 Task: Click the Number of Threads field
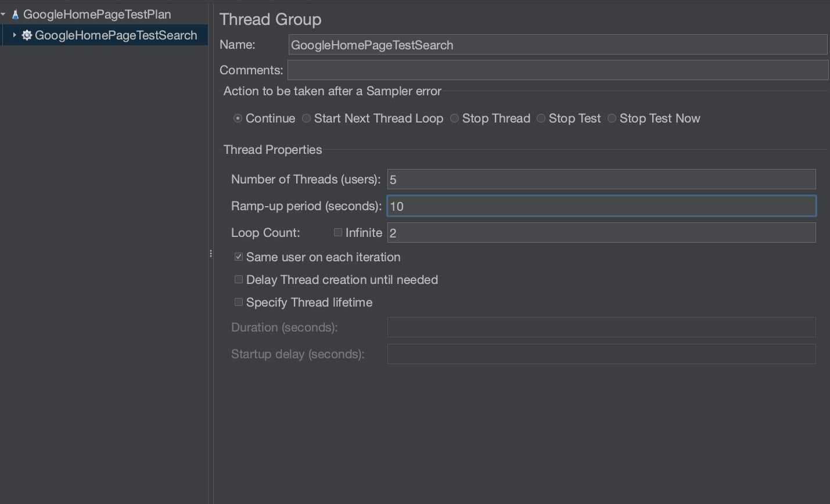601,179
